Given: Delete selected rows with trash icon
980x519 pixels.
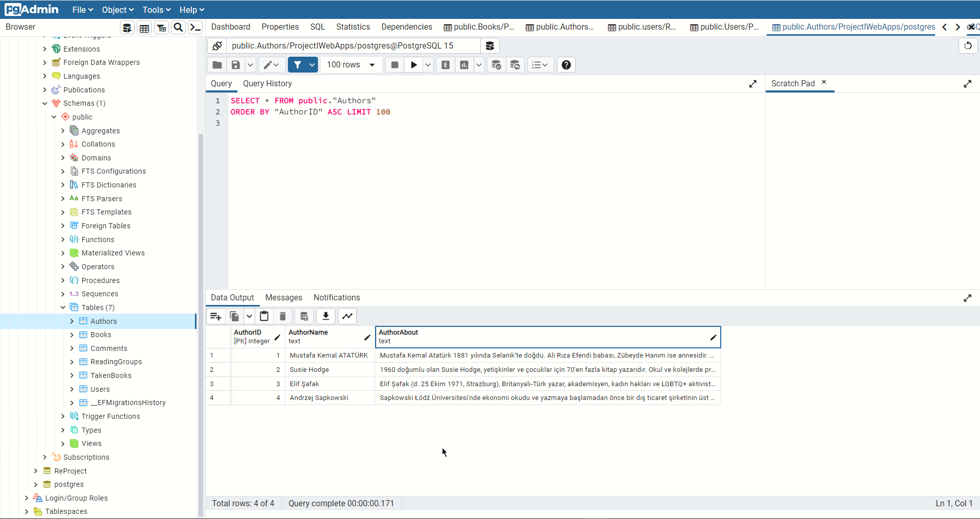Looking at the screenshot, I should [283, 316].
